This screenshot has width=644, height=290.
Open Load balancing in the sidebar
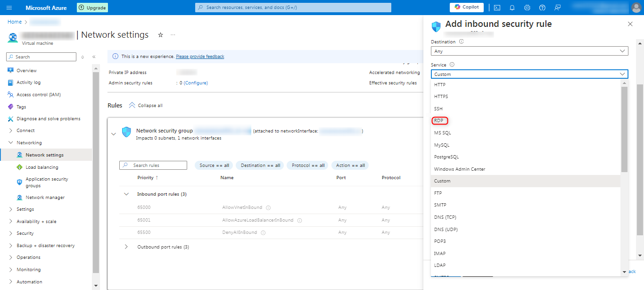[x=42, y=167]
